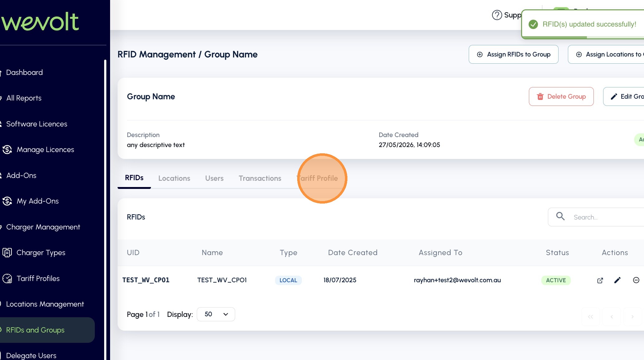Click the LOCAL type badge
This screenshot has width=644, height=360.
pyautogui.click(x=288, y=280)
